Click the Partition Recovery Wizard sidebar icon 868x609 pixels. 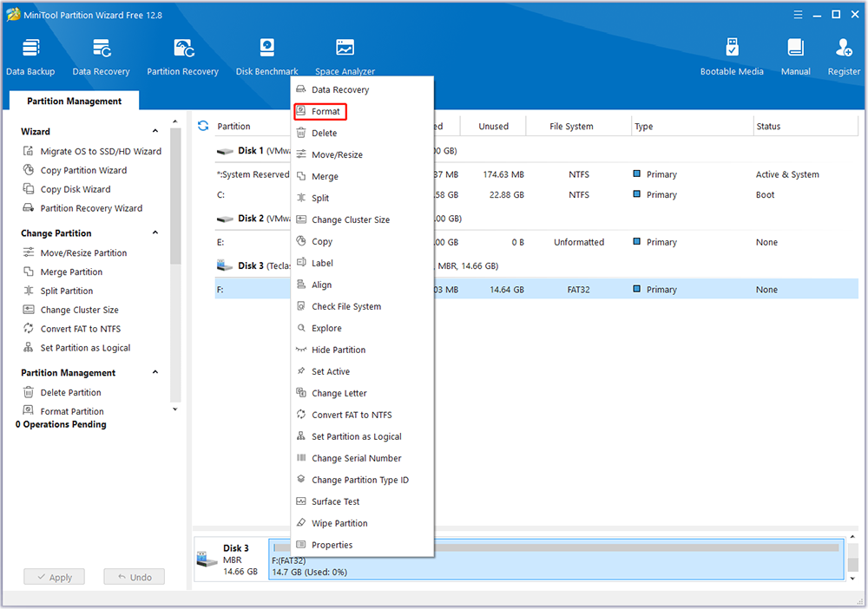[x=29, y=208]
